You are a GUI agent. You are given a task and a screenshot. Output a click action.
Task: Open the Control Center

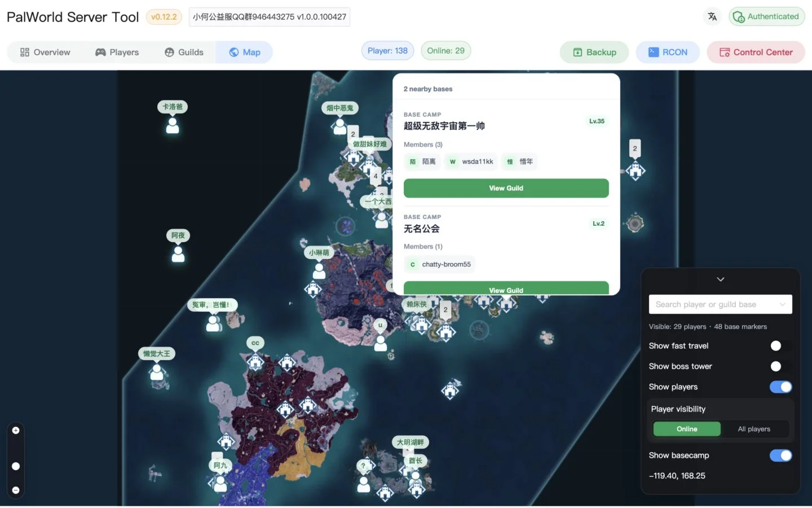point(756,52)
